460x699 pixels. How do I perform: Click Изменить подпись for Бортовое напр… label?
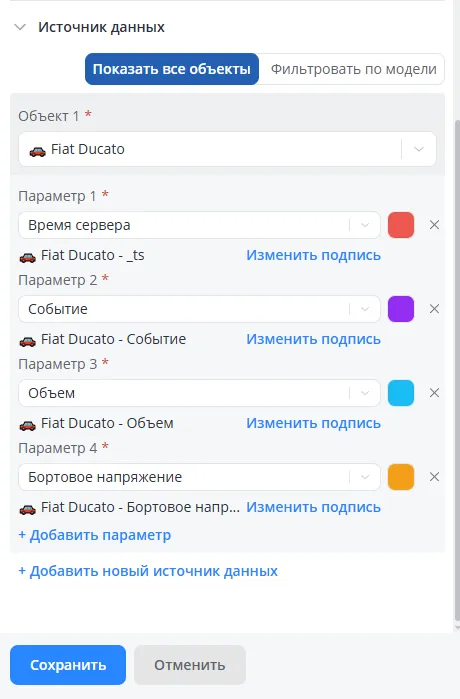pos(313,507)
